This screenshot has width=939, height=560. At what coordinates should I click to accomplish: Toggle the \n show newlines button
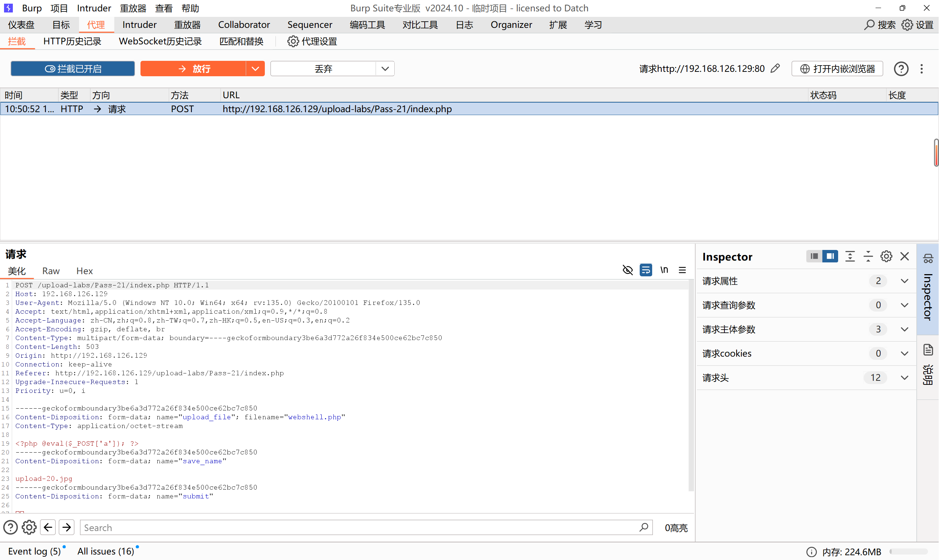coord(664,270)
